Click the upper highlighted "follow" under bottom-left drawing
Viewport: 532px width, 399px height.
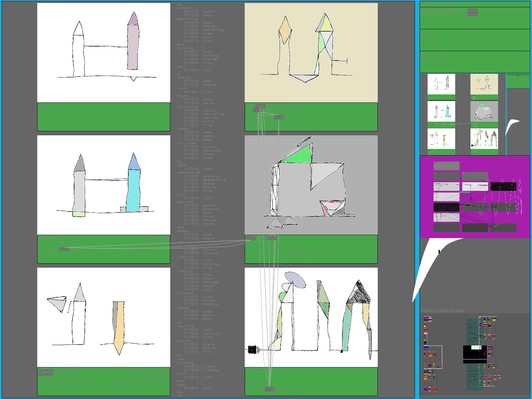point(46,371)
